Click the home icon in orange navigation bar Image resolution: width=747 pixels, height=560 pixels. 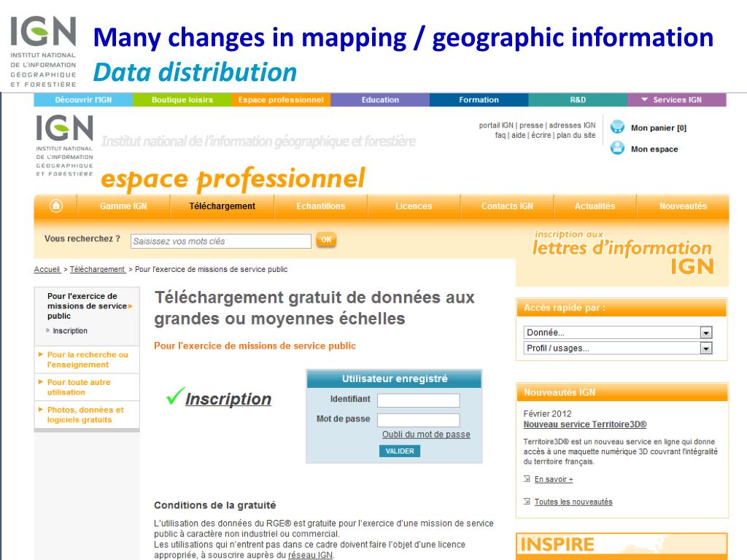(56, 206)
